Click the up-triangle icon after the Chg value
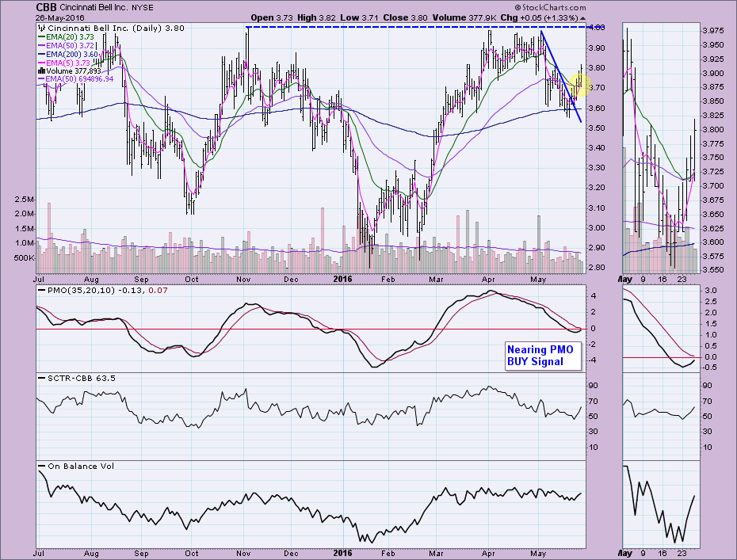This screenshot has height=560, width=737. coord(582,18)
